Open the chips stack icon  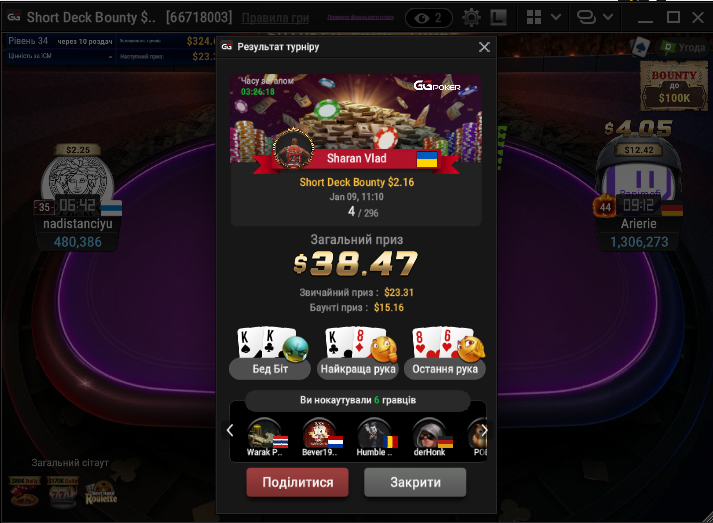(x=586, y=17)
